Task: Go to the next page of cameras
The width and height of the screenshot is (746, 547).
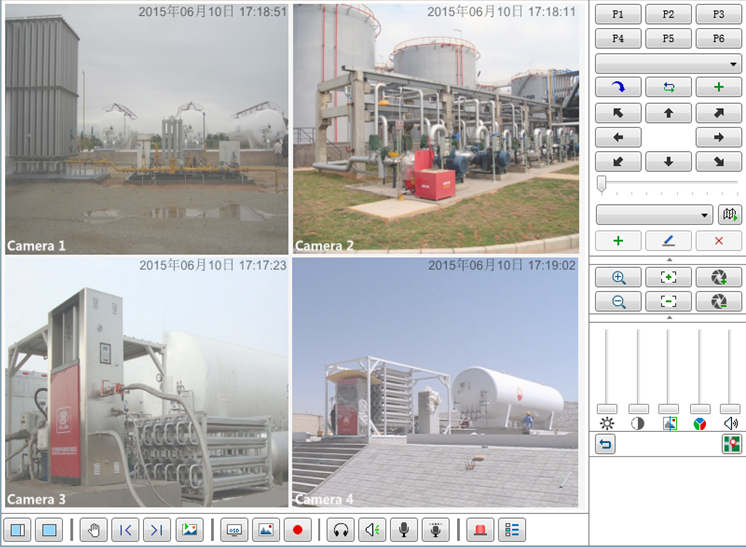Action: point(157,530)
